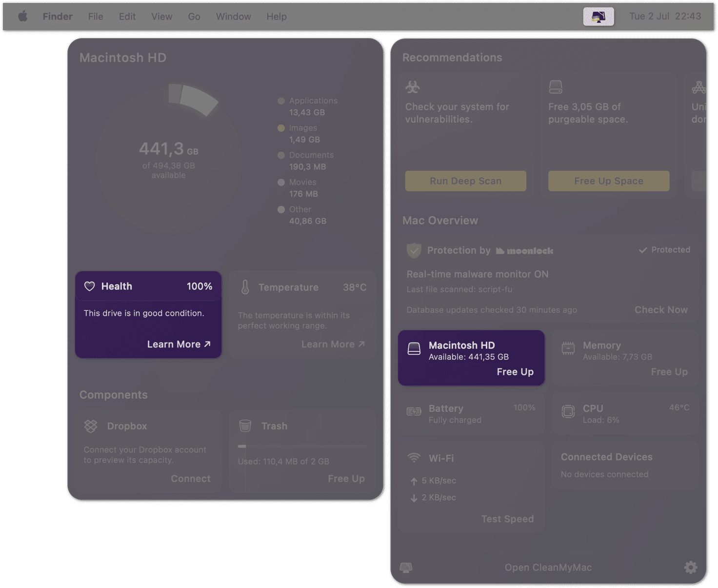Click the Trash bin icon
Screen dimensions: 718x588
pyautogui.click(x=245, y=426)
